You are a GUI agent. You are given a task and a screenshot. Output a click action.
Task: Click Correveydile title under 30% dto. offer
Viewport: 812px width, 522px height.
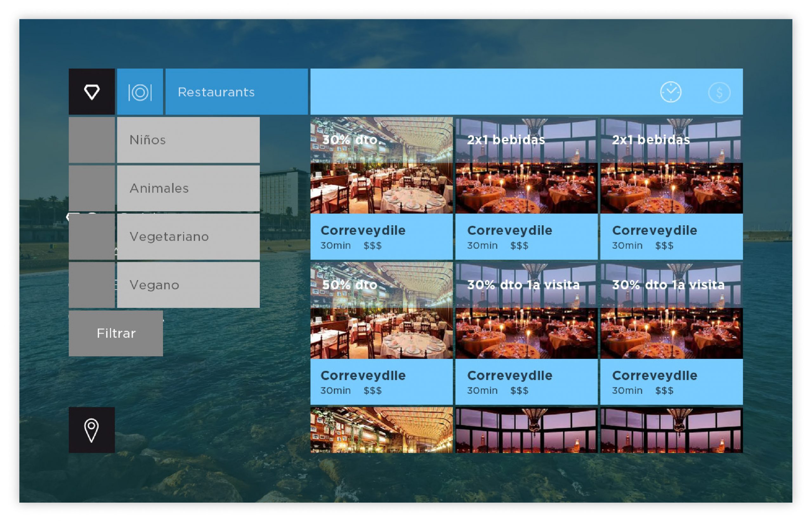[363, 230]
